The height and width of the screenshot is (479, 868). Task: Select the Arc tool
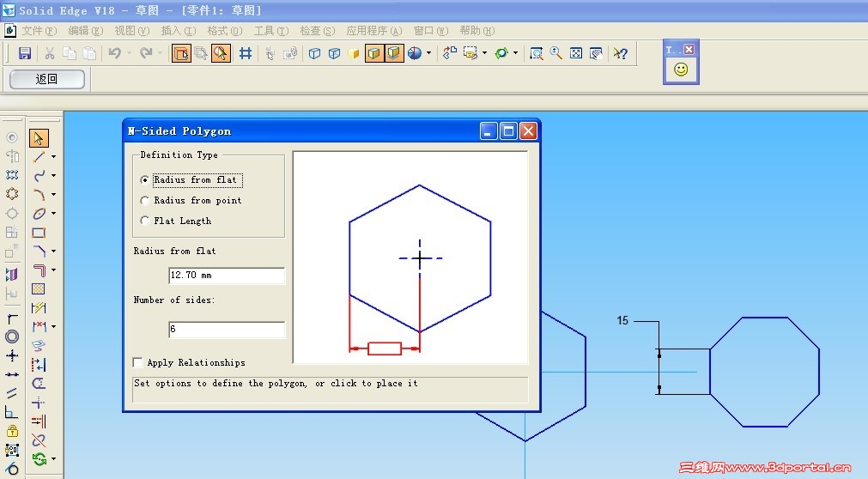pos(38,194)
